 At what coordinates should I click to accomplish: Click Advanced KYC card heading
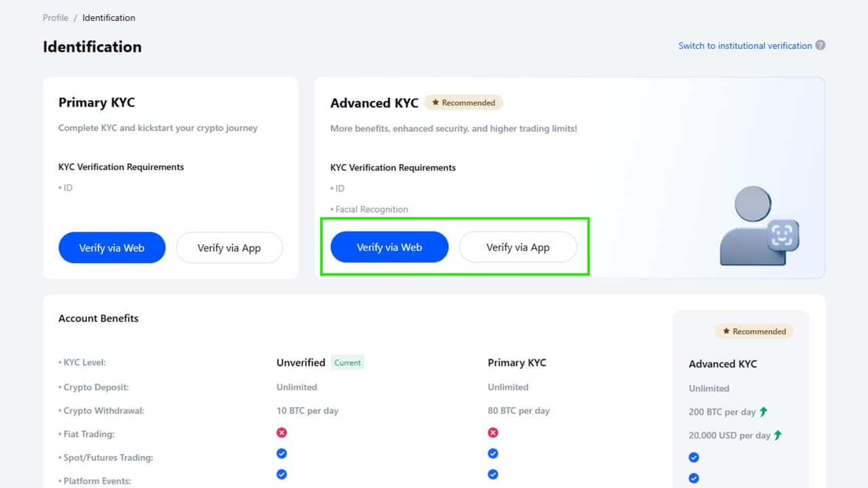coord(374,103)
